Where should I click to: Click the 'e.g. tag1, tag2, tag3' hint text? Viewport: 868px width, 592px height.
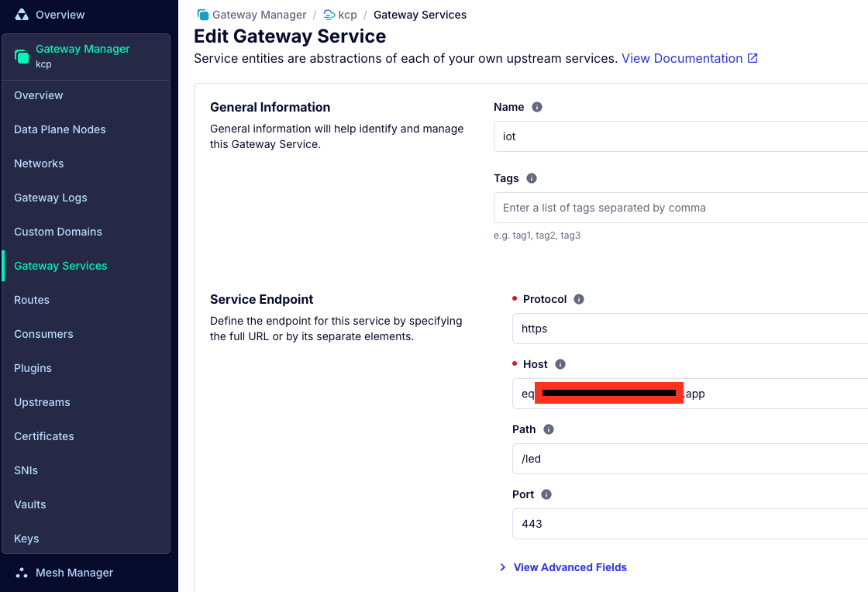[x=537, y=236]
